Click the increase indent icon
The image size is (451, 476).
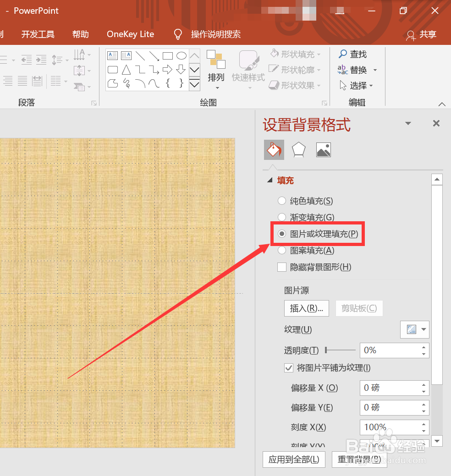[x=41, y=60]
